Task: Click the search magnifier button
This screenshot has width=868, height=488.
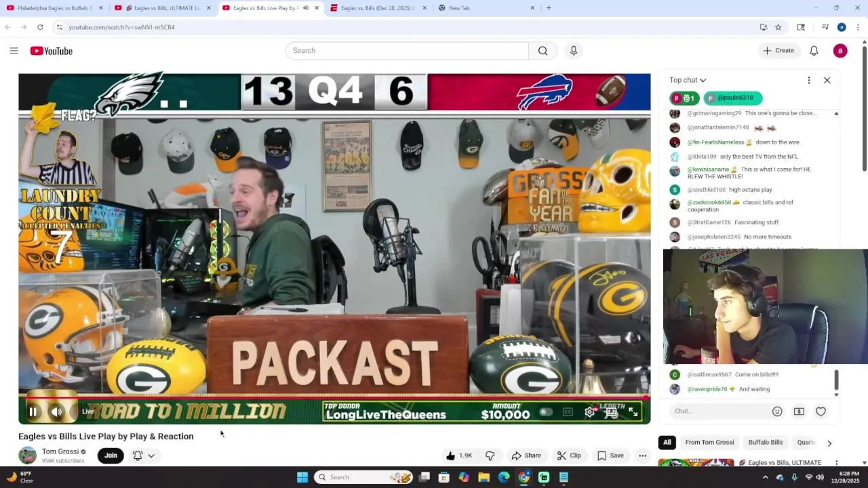Action: [542, 51]
